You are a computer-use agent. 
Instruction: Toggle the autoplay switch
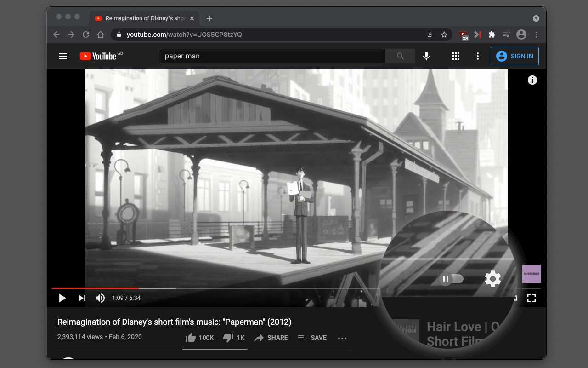click(x=451, y=279)
